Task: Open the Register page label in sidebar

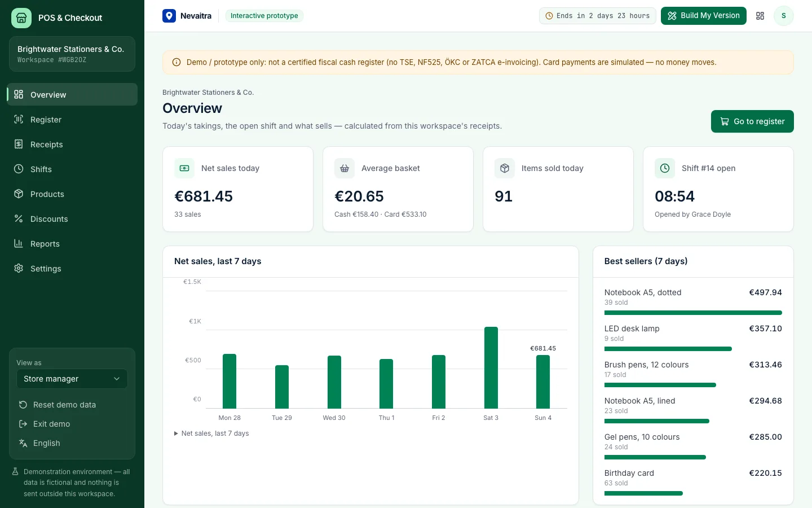Action: [46, 120]
